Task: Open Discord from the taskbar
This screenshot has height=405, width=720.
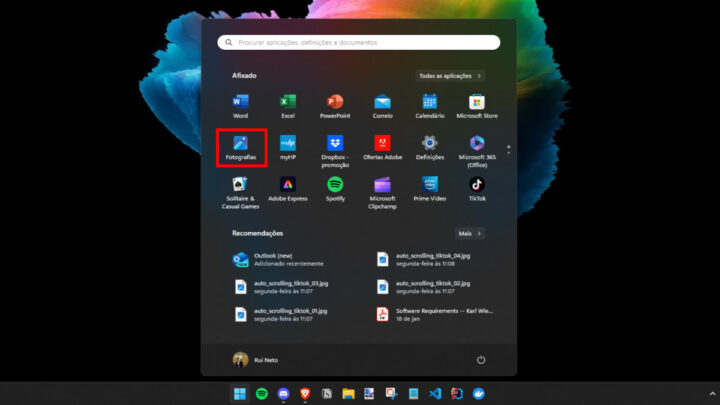Action: [283, 394]
